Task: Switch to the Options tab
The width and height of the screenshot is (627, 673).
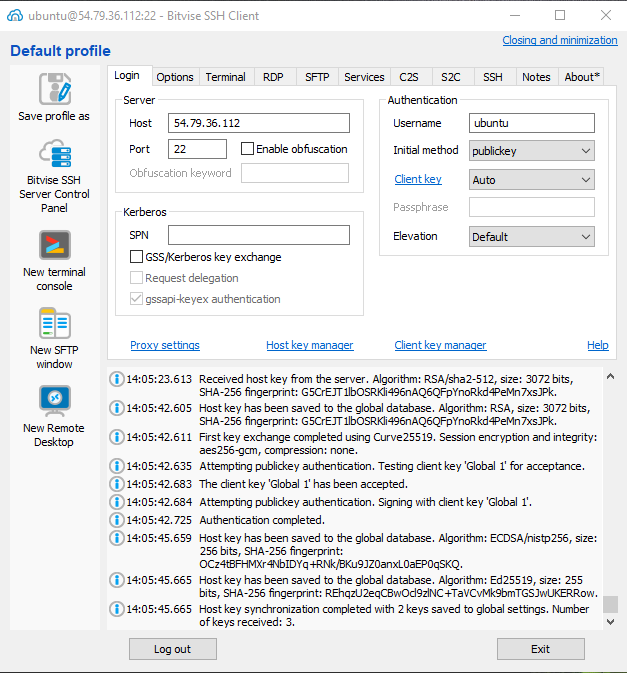Action: 175,77
